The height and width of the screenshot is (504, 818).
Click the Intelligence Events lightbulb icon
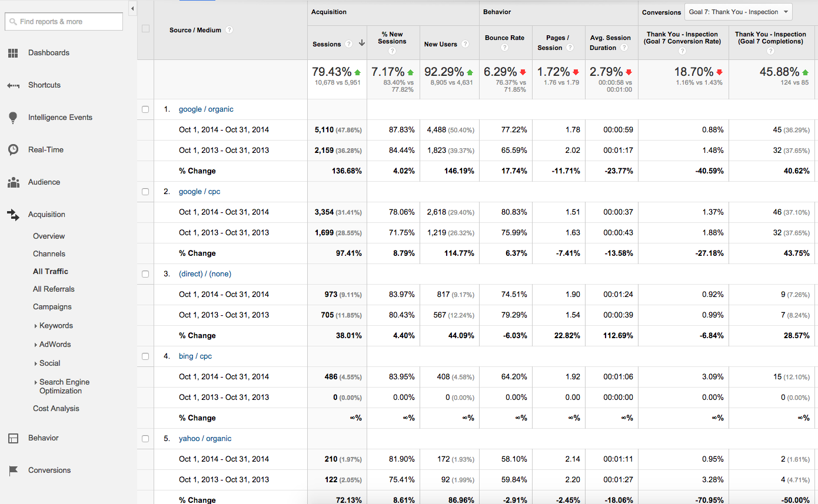tap(13, 118)
